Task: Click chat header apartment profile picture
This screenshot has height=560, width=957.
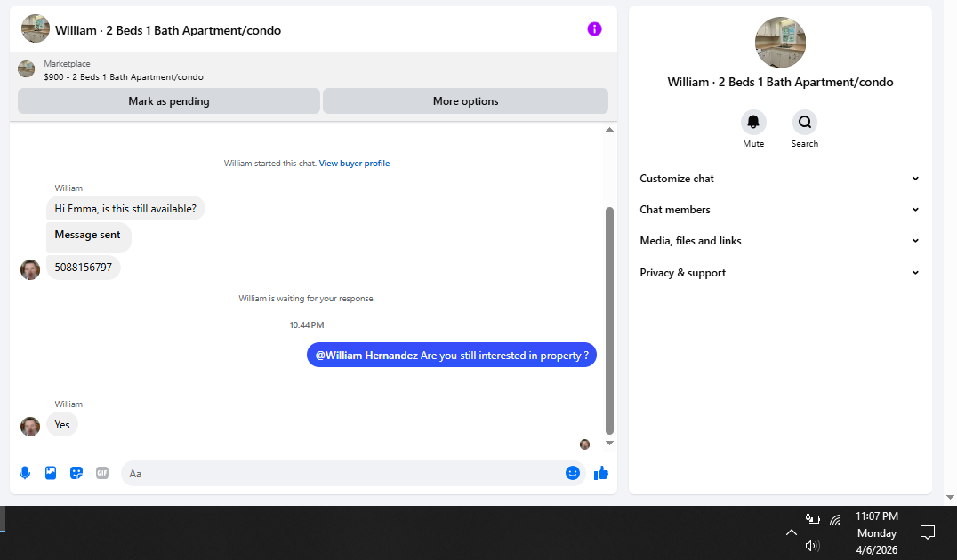Action: point(36,28)
